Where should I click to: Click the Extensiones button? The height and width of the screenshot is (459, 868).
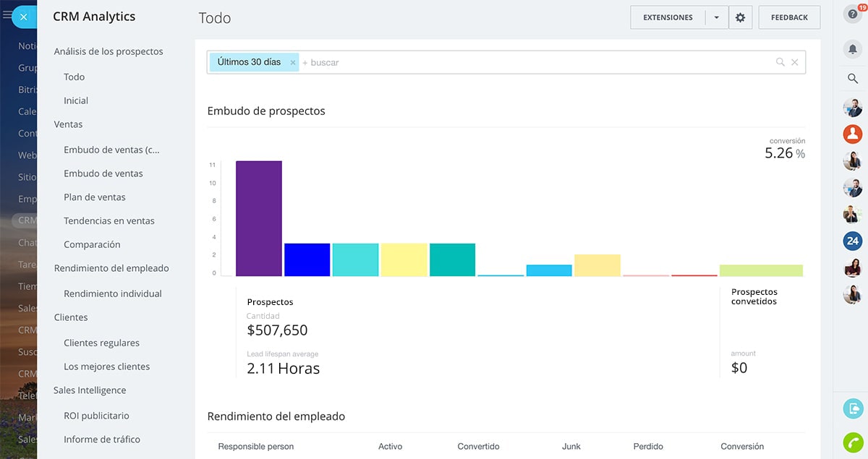click(x=667, y=17)
